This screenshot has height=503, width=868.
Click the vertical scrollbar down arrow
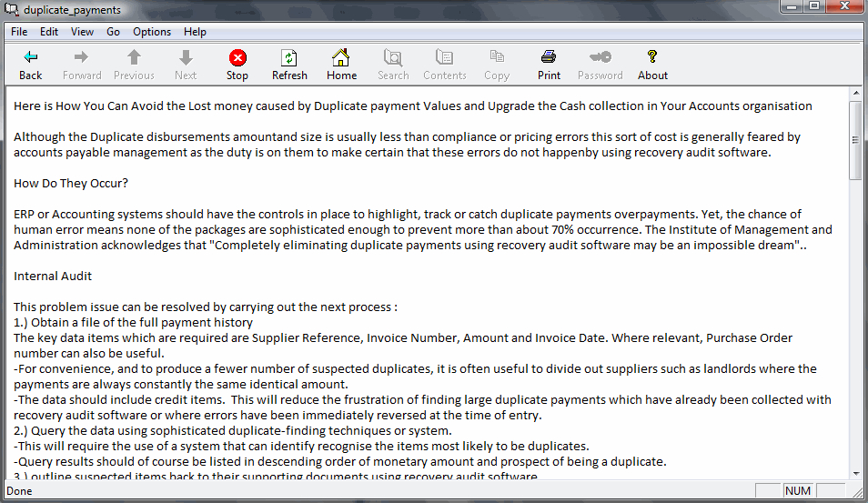tap(856, 474)
